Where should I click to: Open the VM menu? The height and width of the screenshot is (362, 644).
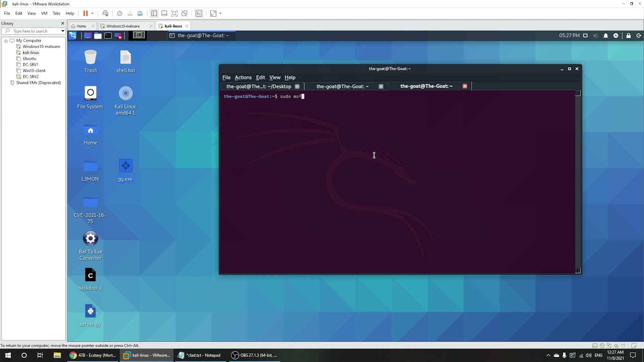tap(44, 14)
